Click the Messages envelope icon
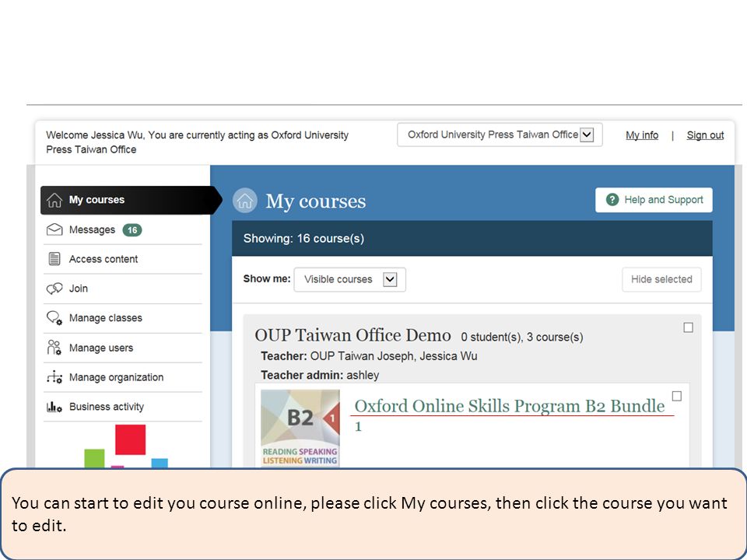This screenshot has height=560, width=747. point(54,229)
